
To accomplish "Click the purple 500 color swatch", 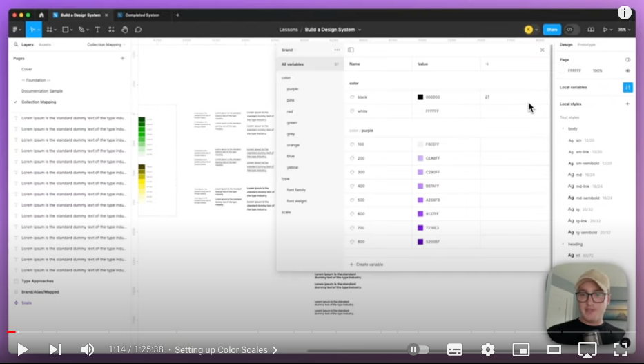I will coord(420,200).
